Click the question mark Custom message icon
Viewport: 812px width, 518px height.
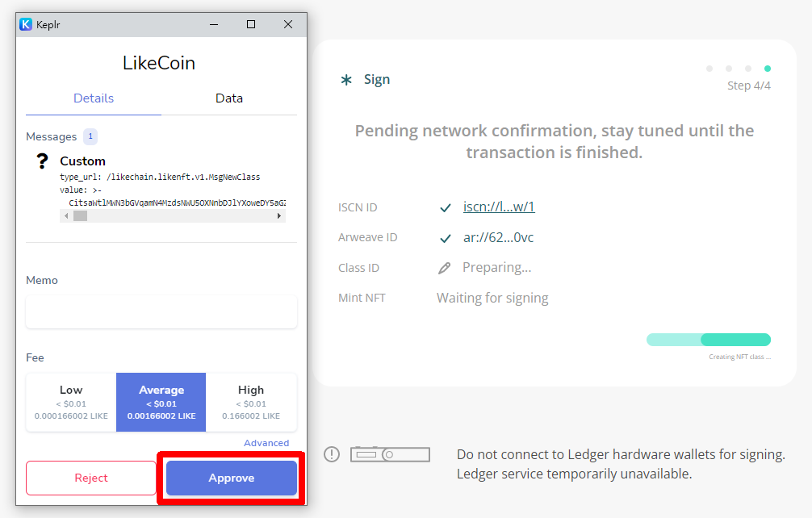[43, 161]
